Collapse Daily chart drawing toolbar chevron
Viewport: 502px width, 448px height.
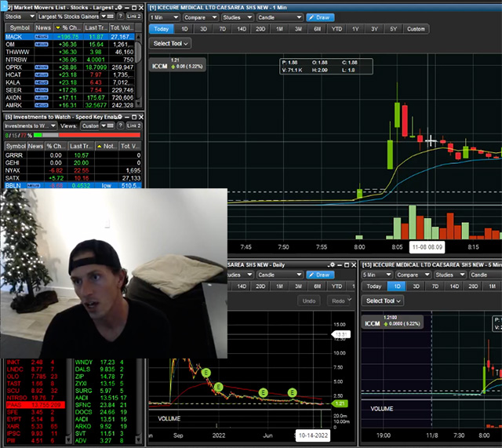[x=349, y=300]
